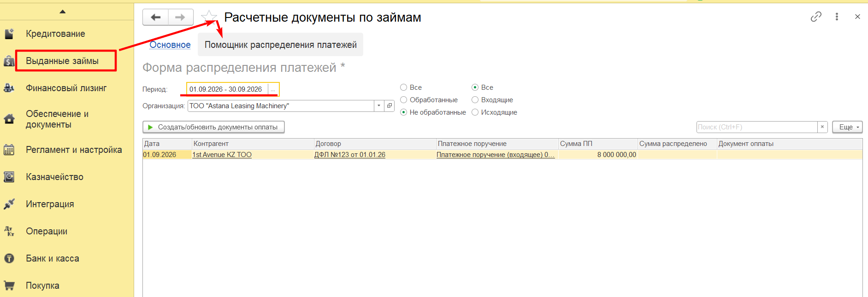868x297 pixels.
Task: Open the Интеграция section
Action: point(50,204)
